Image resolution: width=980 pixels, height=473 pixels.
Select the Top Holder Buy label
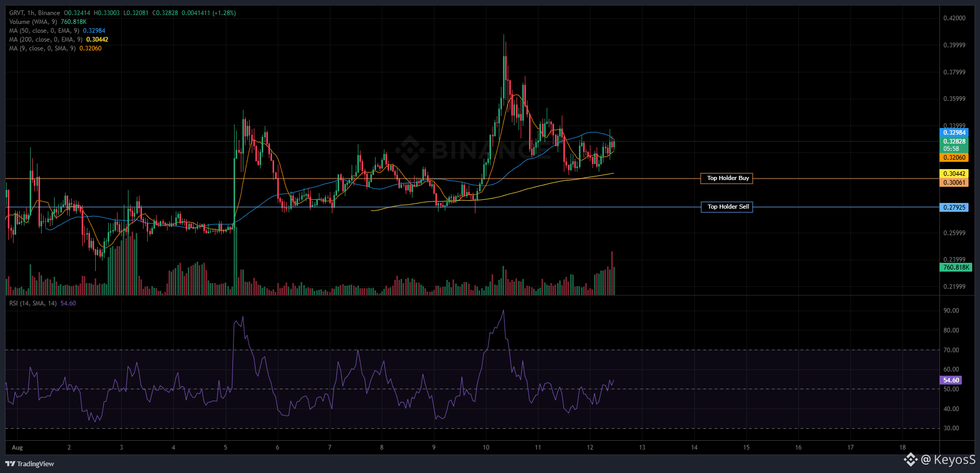click(x=728, y=178)
